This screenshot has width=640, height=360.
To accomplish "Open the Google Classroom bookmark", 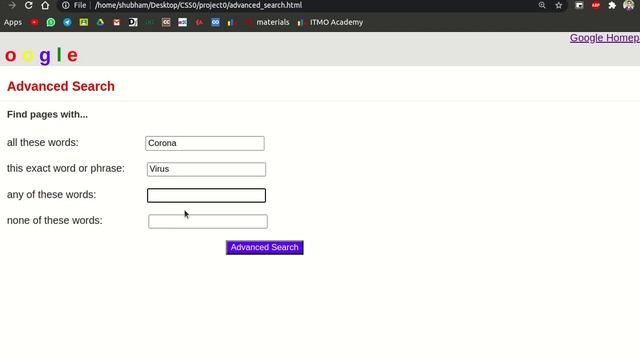I will (x=84, y=22).
